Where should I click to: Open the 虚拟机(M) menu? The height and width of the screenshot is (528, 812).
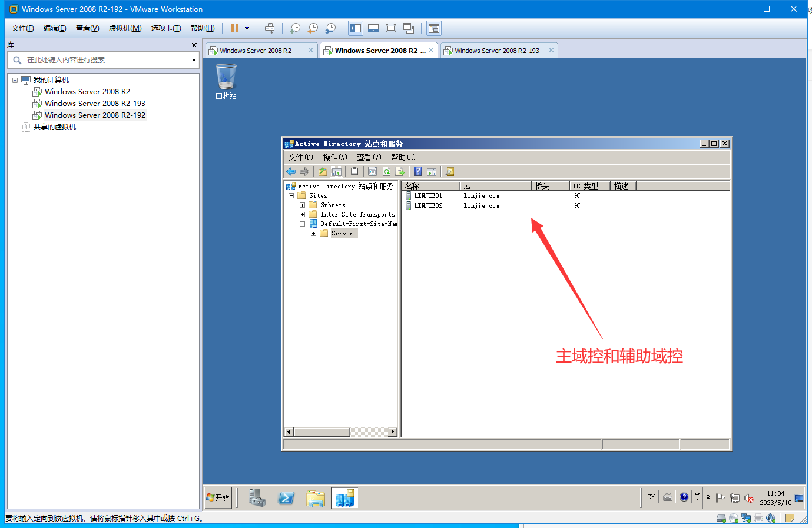coord(125,28)
